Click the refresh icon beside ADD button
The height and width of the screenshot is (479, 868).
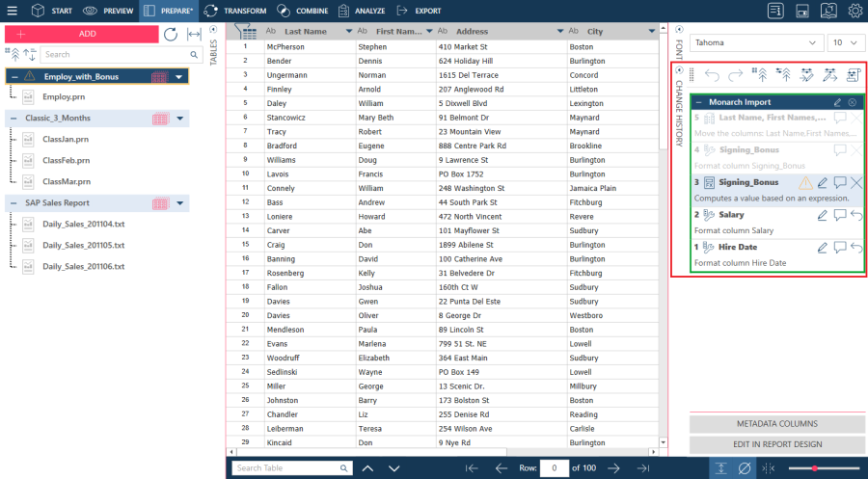coord(171,34)
